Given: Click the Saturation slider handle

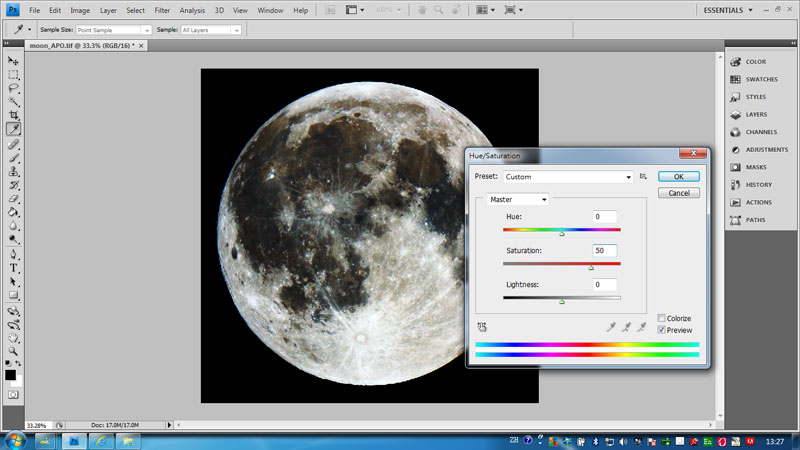Looking at the screenshot, I should (x=591, y=268).
